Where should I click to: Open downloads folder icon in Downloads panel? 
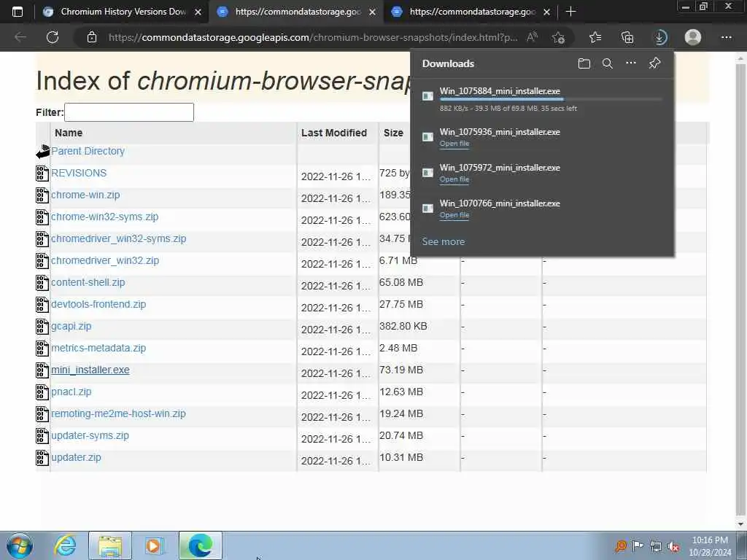584,63
